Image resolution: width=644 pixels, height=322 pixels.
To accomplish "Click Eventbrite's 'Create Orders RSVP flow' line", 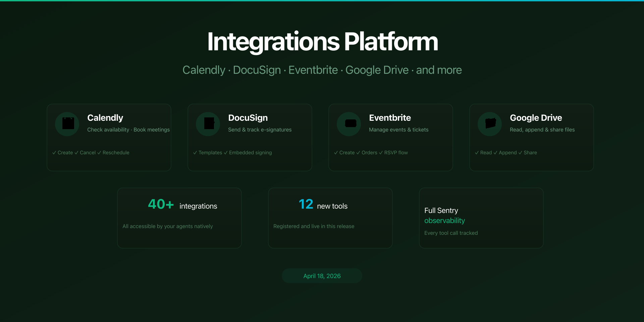I will (x=371, y=153).
